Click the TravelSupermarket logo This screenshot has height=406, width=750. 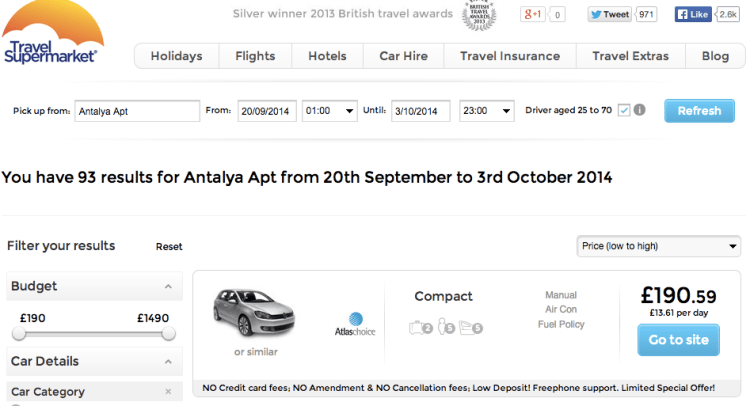coord(52,33)
